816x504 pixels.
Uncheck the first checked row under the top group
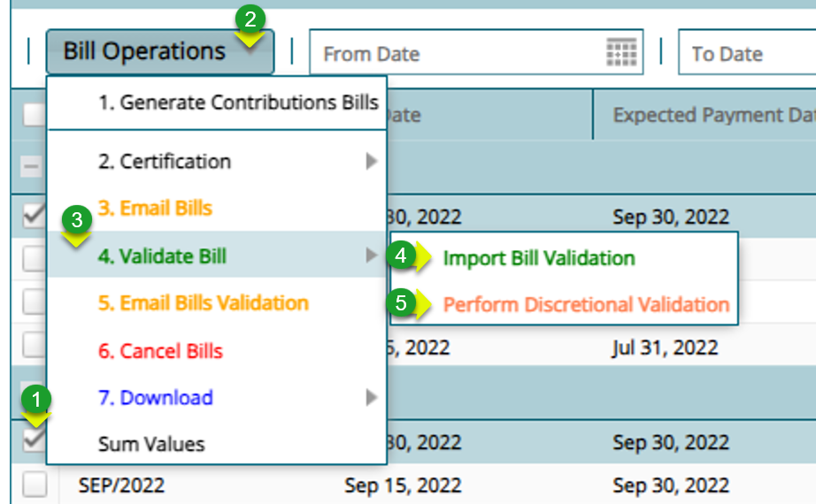tap(35, 215)
